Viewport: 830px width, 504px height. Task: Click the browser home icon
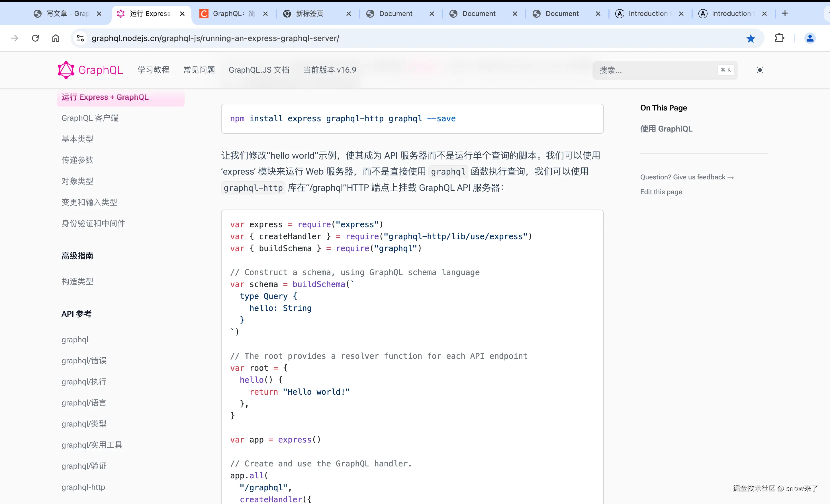[x=56, y=38]
